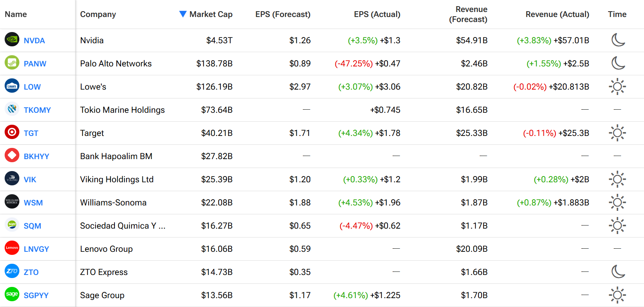Open the WSM ticker link
The height and width of the screenshot is (307, 644).
pos(33,203)
